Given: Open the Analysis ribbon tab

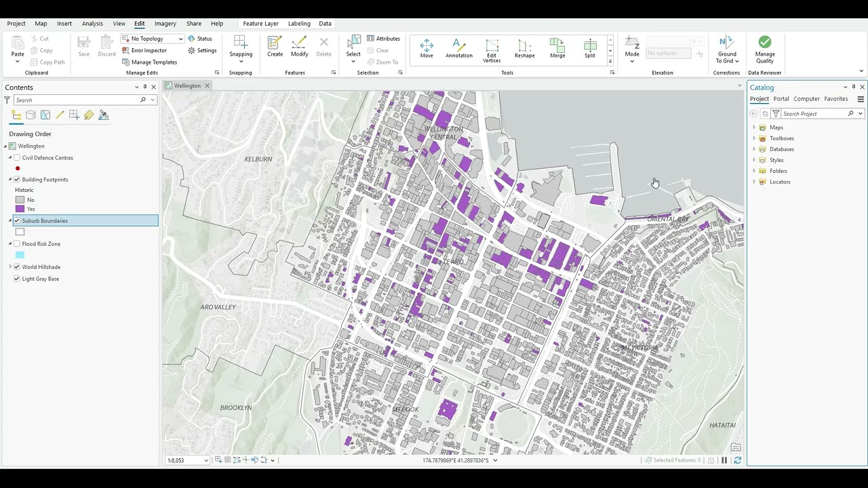Looking at the screenshot, I should [92, 24].
